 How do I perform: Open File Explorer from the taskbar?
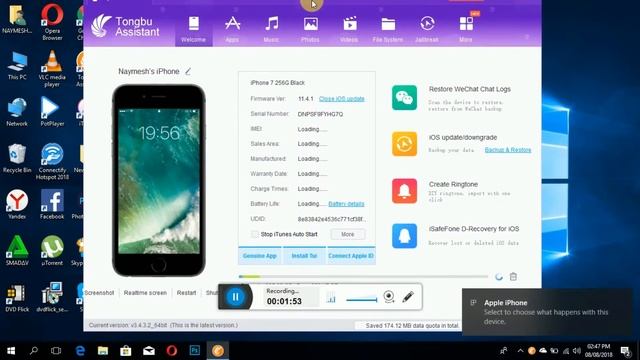(103, 351)
